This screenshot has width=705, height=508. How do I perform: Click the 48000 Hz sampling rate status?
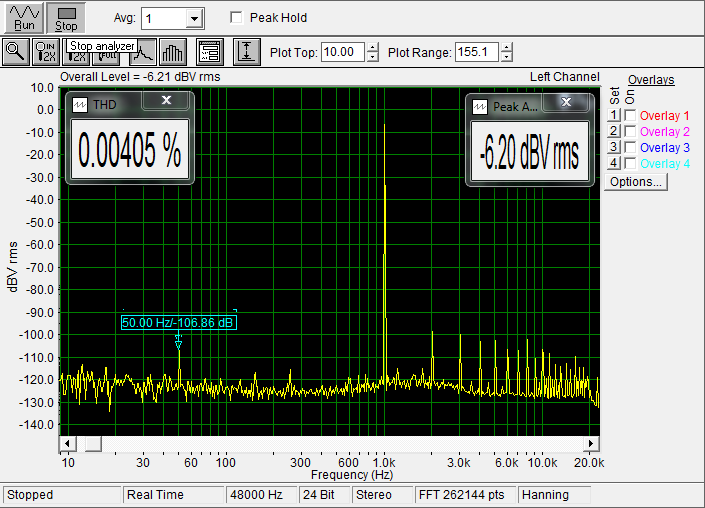pos(261,495)
